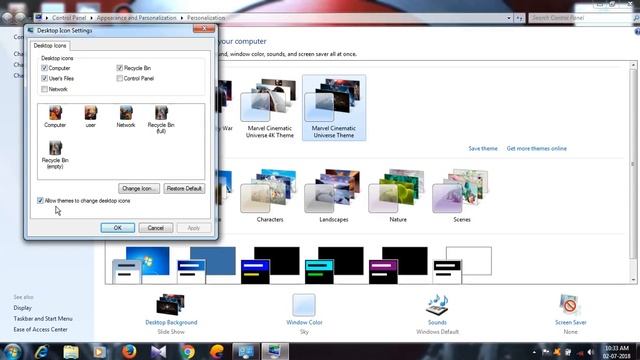Launch Firefox from the taskbar
Image resolution: width=640 pixels, height=360 pixels.
(129, 351)
